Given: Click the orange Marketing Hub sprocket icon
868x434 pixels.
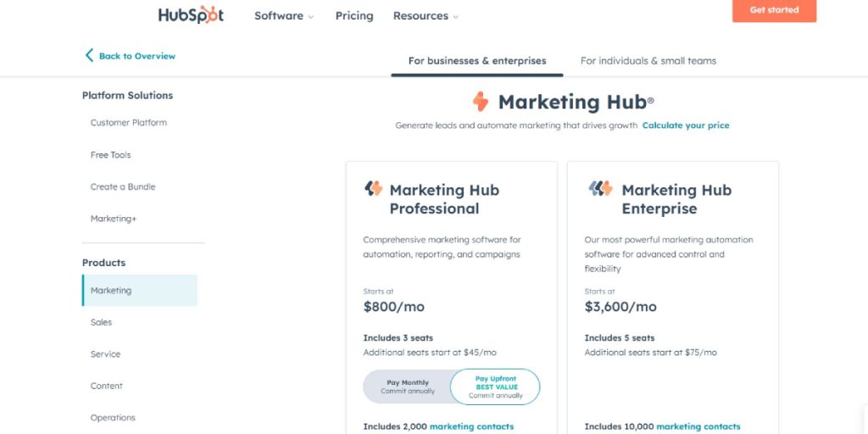Looking at the screenshot, I should point(481,102).
